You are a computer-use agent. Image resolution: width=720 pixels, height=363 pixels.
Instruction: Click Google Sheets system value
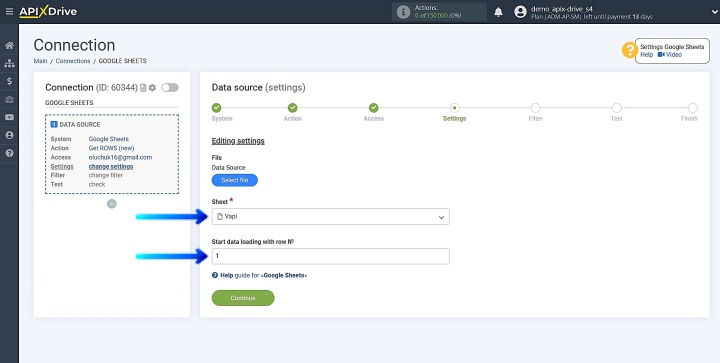coord(108,139)
